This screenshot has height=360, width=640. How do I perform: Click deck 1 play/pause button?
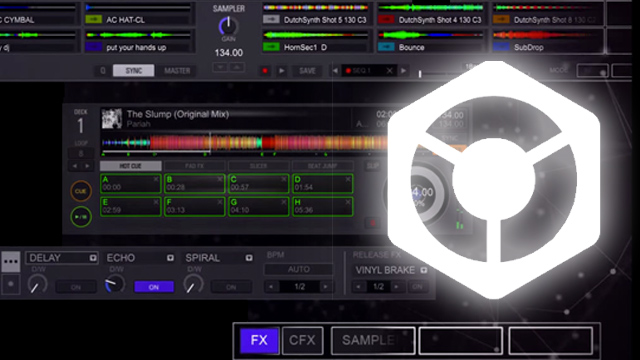point(81,217)
